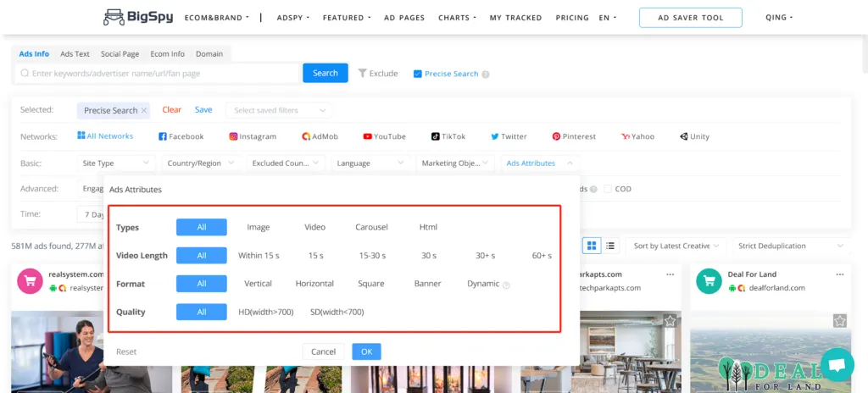Filter by TikTok network icon

(435, 136)
